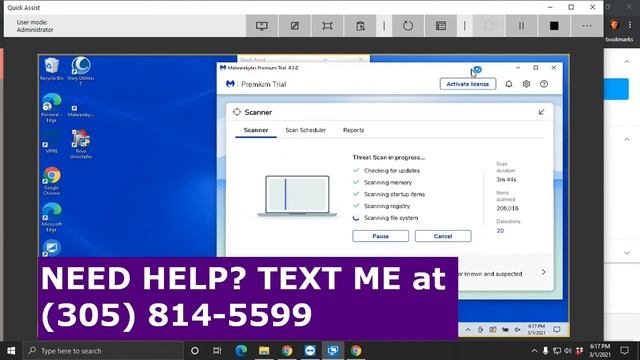Cancel the Threat Scan
This screenshot has height=360, width=640.
443,236
